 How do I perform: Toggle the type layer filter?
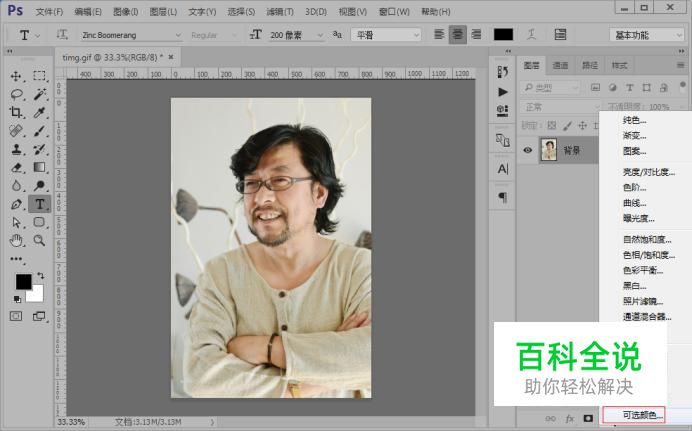pyautogui.click(x=629, y=88)
